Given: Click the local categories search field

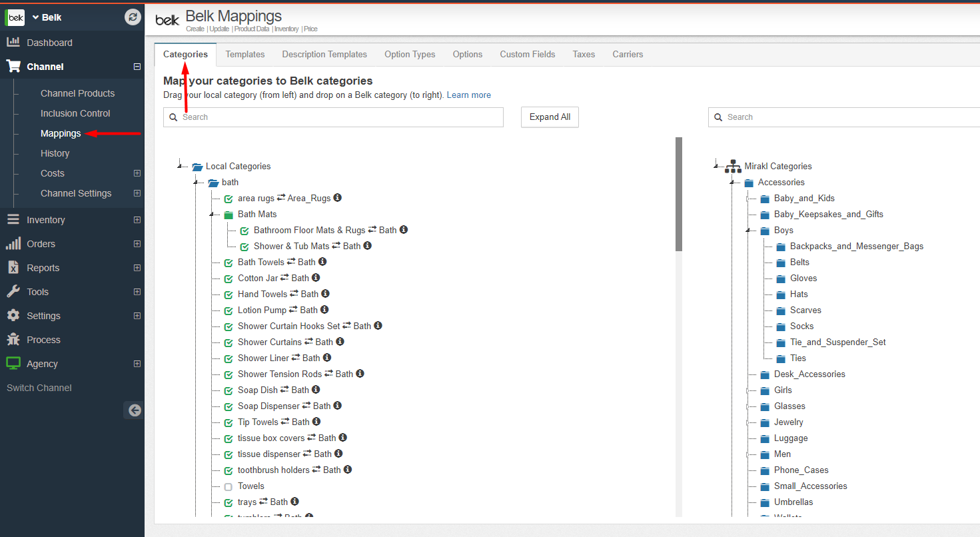Looking at the screenshot, I should coord(333,117).
